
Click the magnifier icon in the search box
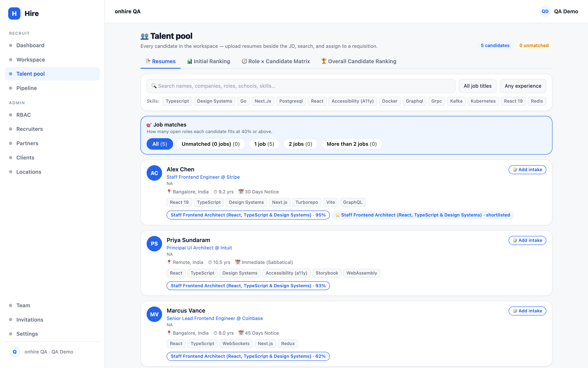[x=154, y=86]
